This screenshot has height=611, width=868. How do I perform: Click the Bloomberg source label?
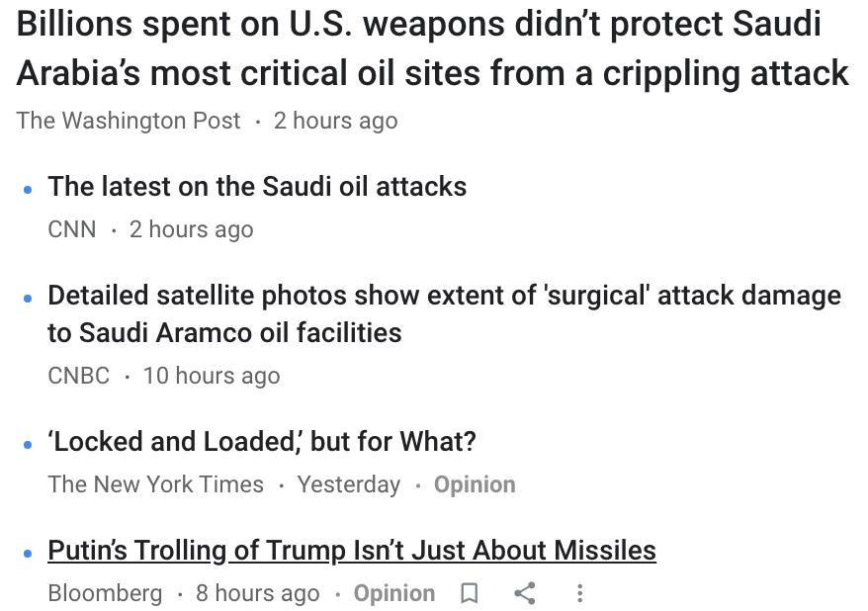tap(105, 593)
